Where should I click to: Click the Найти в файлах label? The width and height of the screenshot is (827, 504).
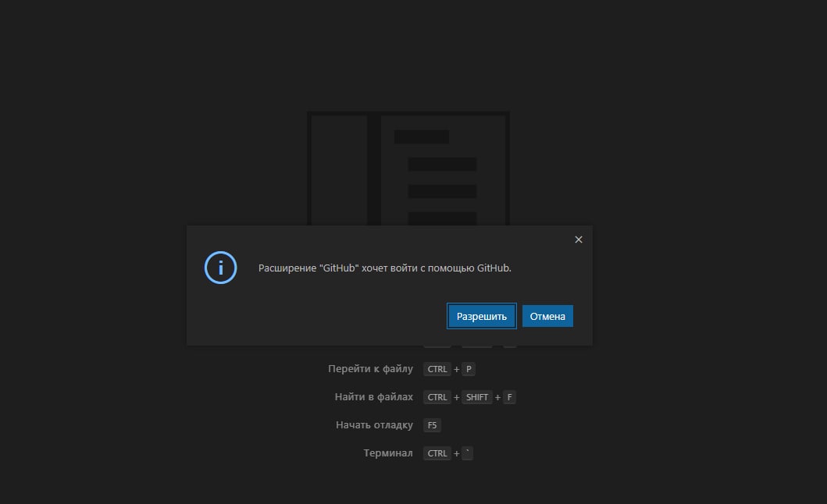click(x=373, y=397)
